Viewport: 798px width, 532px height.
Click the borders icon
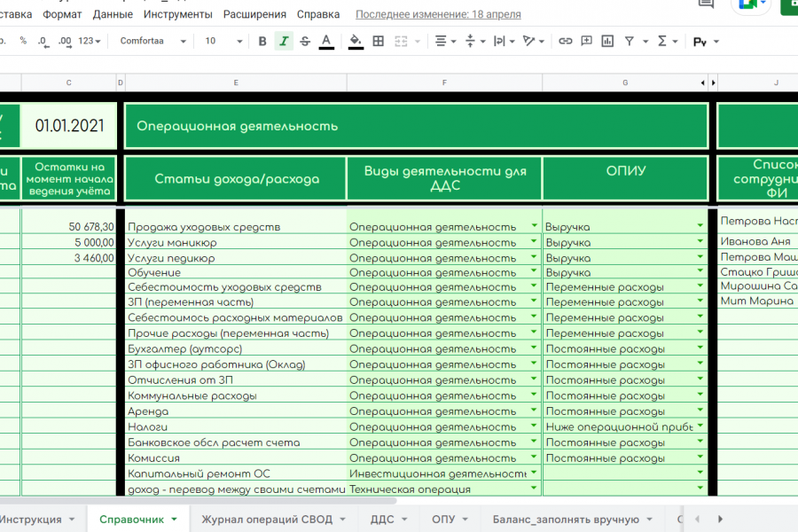click(379, 42)
